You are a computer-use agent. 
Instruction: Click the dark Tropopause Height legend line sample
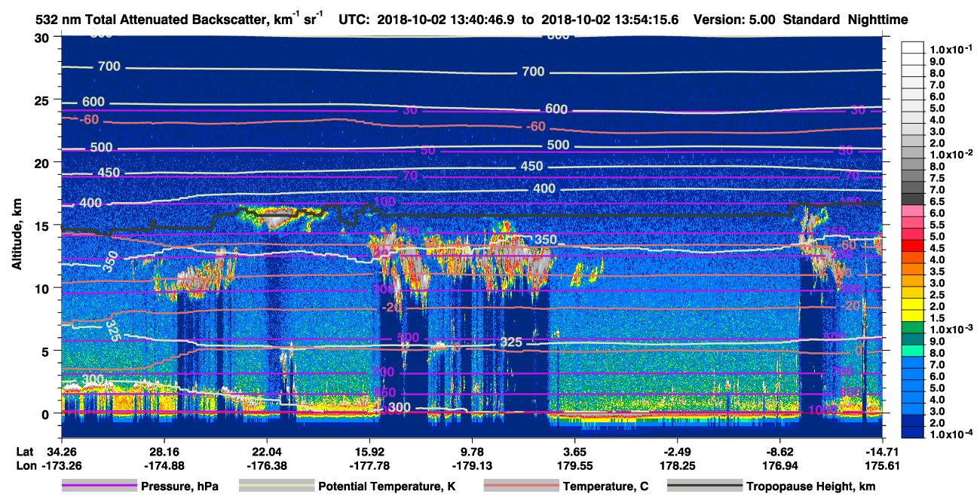pos(704,486)
